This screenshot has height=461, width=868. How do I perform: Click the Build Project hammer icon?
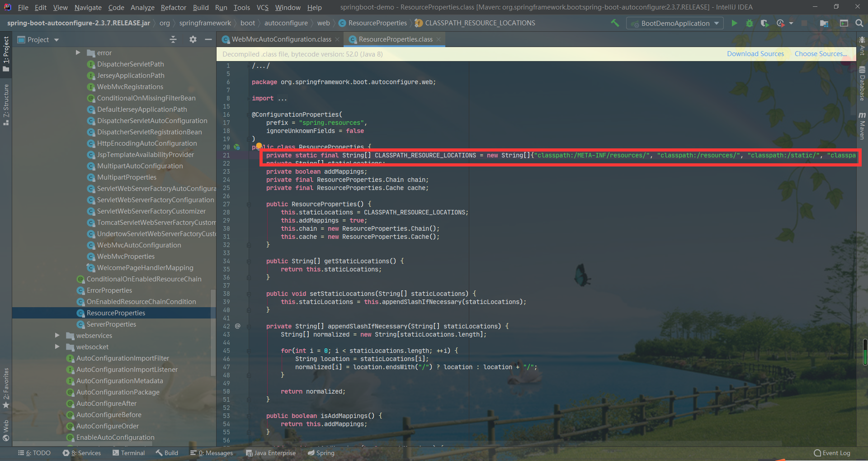click(x=615, y=23)
